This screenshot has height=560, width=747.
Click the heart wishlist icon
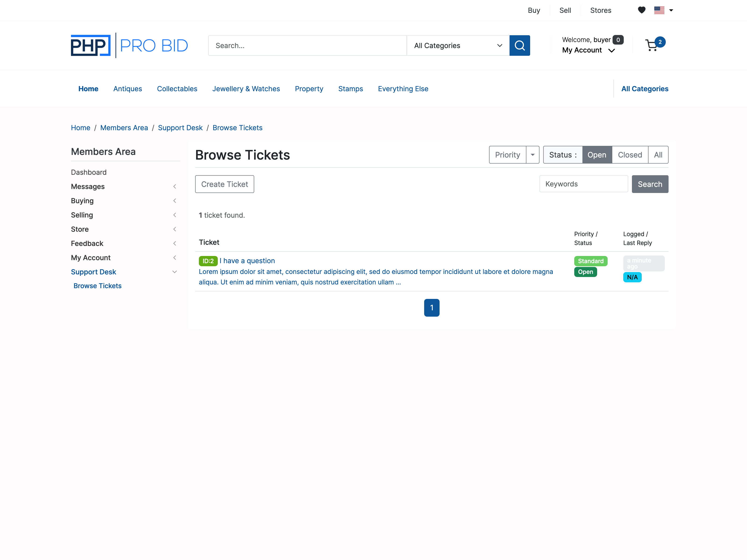(x=641, y=10)
